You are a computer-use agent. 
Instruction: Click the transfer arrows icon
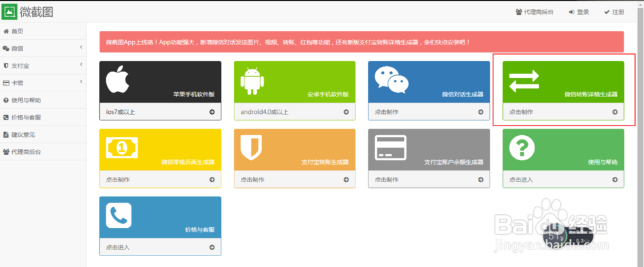tap(524, 80)
